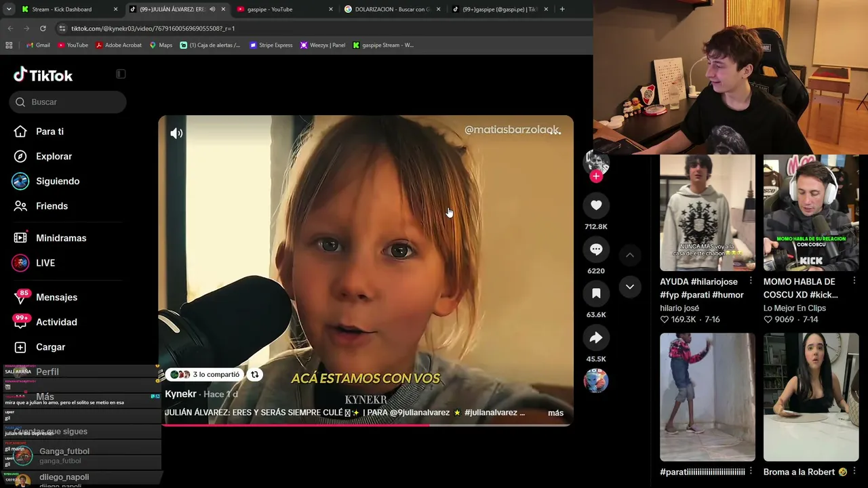Open Para ti home feed
868x488 pixels.
pyautogui.click(x=50, y=131)
